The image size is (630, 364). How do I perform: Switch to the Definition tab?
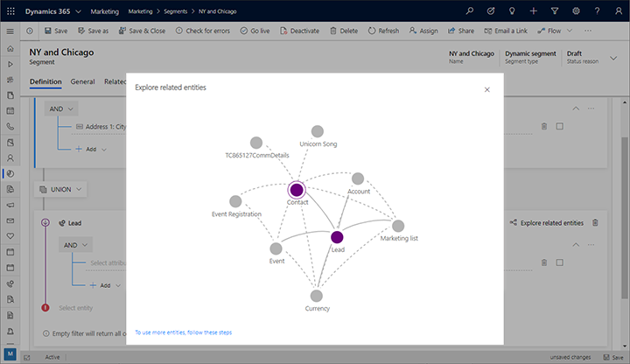[45, 81]
